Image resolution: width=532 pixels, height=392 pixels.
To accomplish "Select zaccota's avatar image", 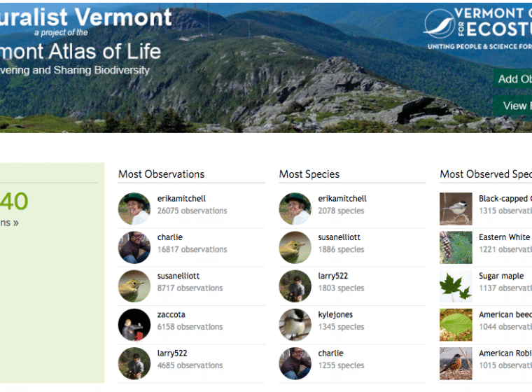I will coord(134,325).
